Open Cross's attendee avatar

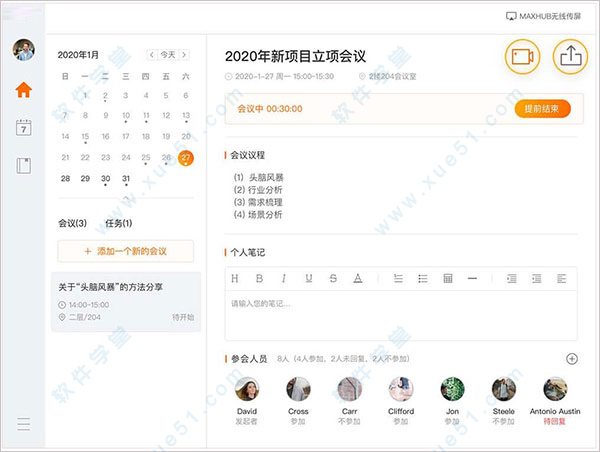point(298,389)
